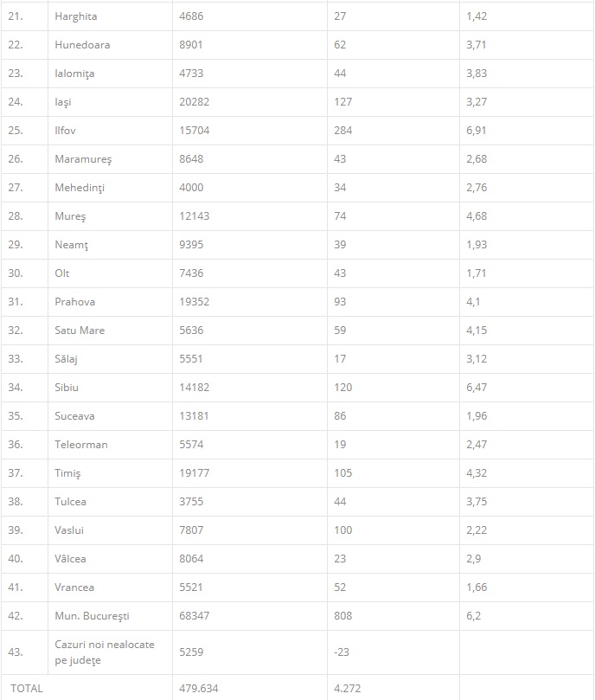This screenshot has width=595, height=700.
Task: Select the Mureş incidence 4,68
Action: pos(477,216)
